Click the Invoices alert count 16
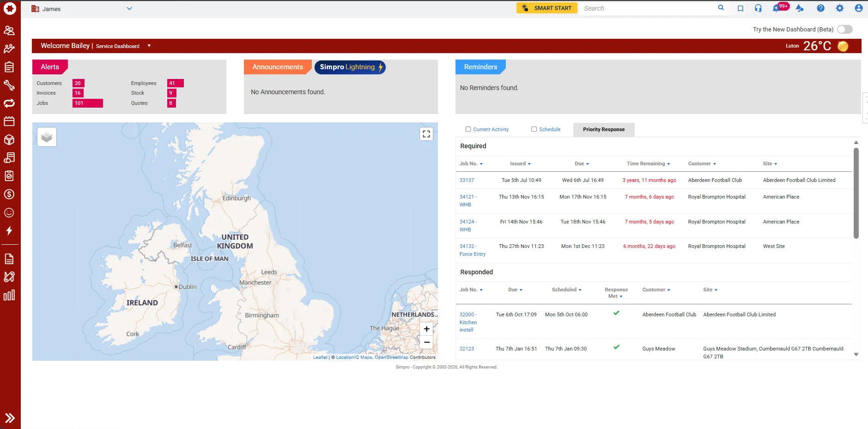The height and width of the screenshot is (429, 868). click(x=78, y=93)
